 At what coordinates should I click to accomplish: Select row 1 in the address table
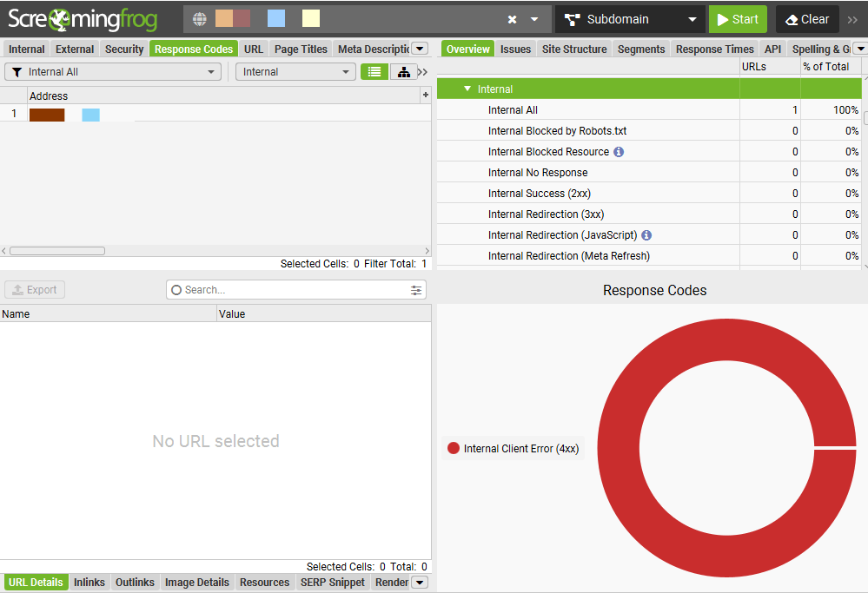tap(215, 114)
